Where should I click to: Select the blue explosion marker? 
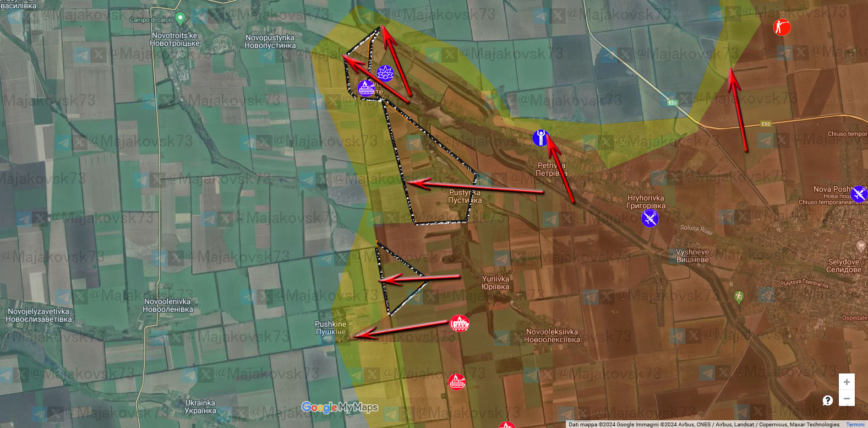tap(385, 73)
